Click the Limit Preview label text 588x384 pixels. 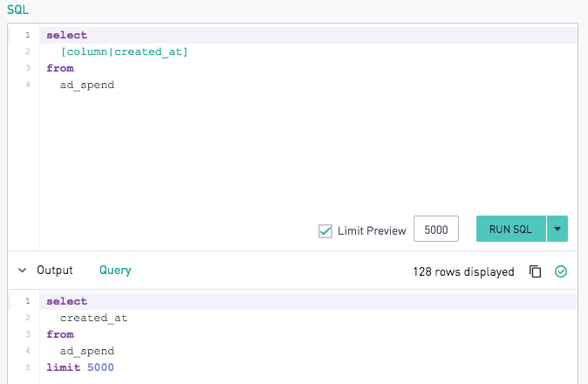(x=372, y=231)
